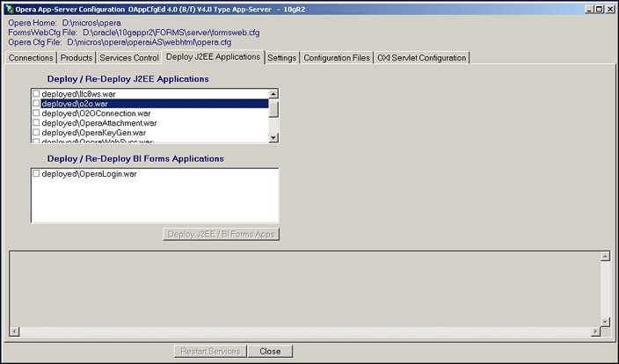Click output log scroll-down arrow
This screenshot has height=364, width=619.
coord(605,322)
